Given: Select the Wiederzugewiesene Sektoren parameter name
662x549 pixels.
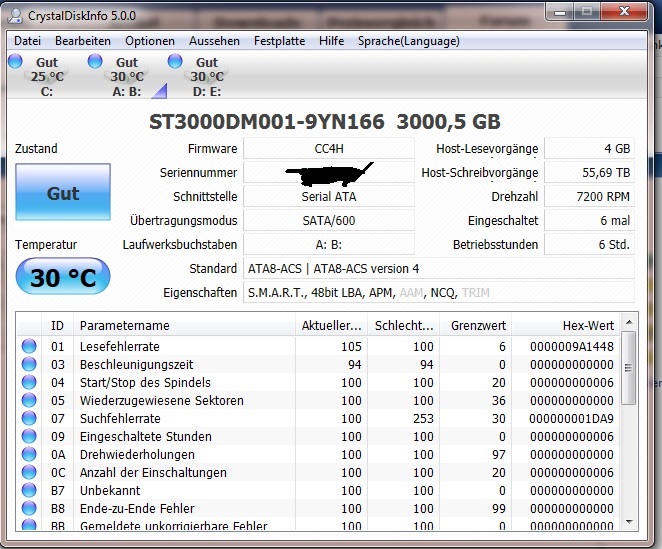Looking at the screenshot, I should click(x=162, y=400).
